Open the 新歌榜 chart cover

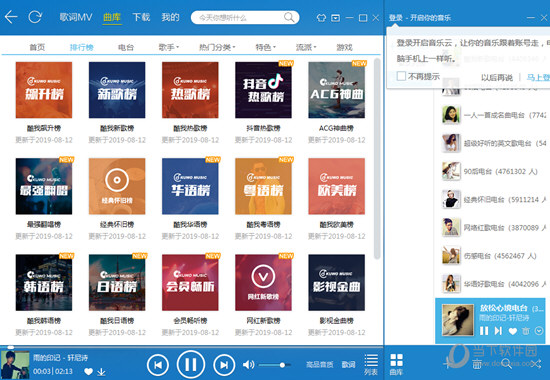coord(117,90)
